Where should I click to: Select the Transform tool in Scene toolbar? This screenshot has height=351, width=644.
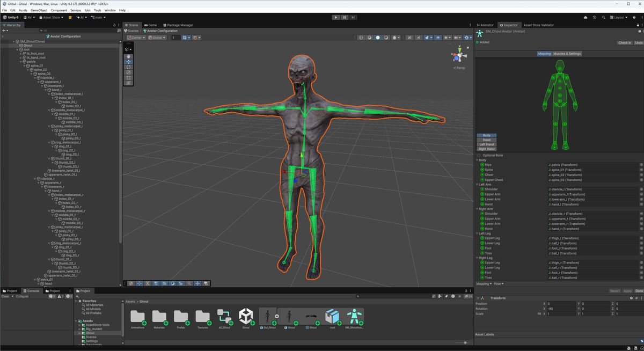click(x=129, y=83)
